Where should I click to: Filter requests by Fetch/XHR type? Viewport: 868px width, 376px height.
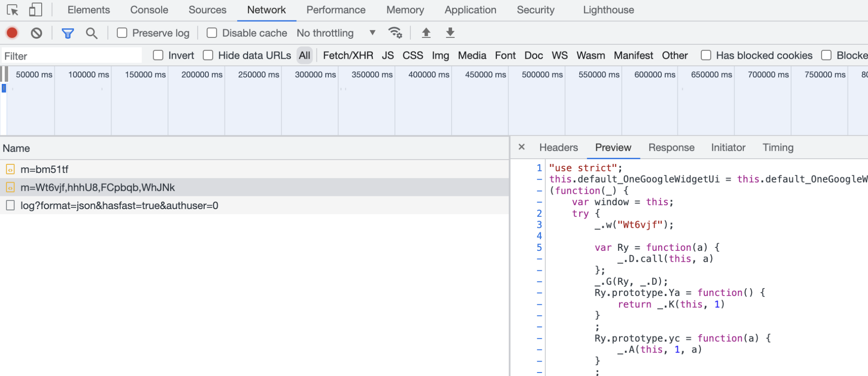tap(348, 56)
